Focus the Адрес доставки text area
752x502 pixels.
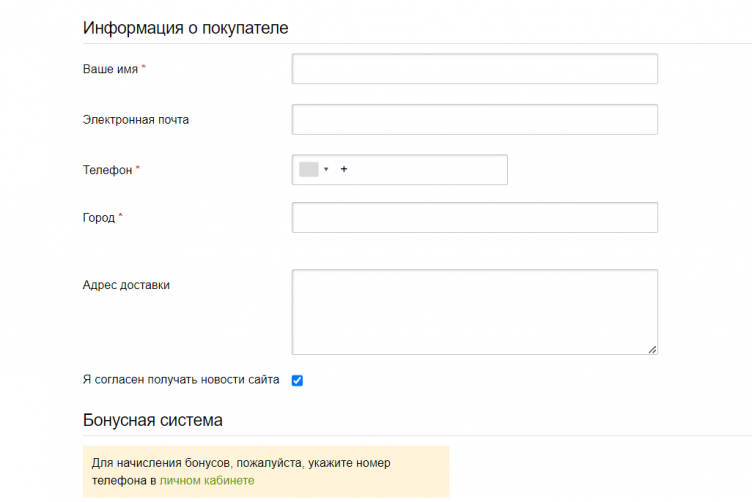[x=474, y=312]
